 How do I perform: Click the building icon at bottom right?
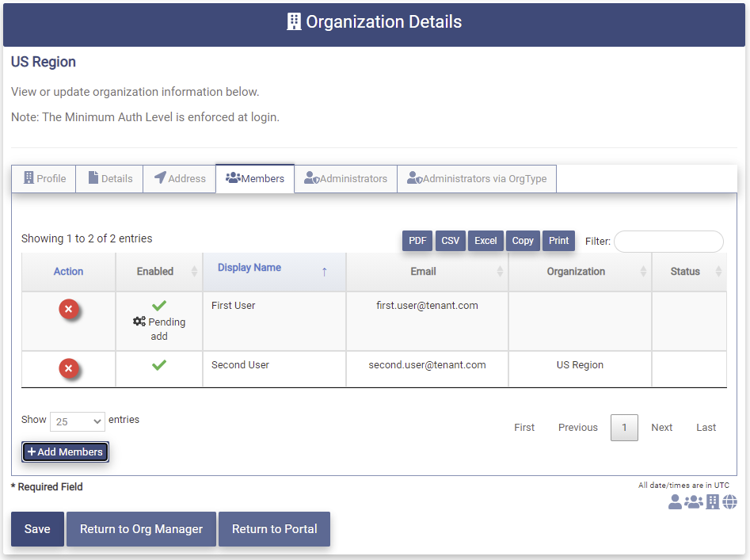(x=713, y=501)
